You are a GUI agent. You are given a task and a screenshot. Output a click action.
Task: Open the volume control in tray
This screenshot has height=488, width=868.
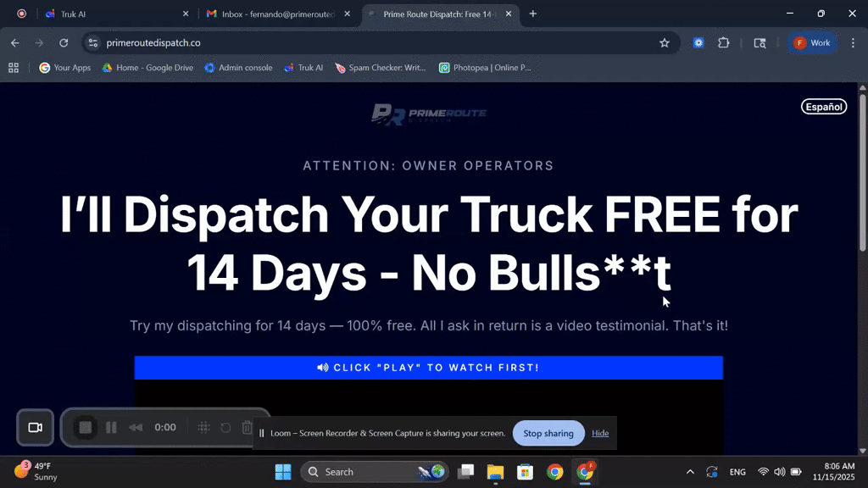click(x=780, y=472)
